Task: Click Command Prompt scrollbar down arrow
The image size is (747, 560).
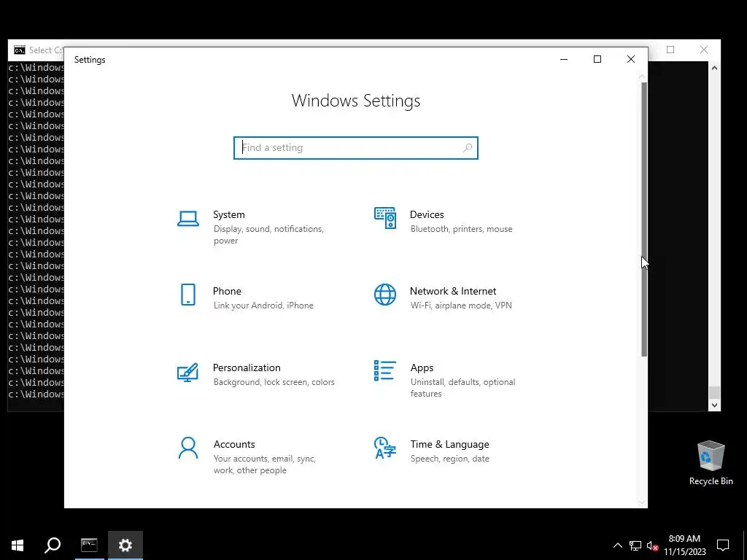Action: pyautogui.click(x=714, y=405)
